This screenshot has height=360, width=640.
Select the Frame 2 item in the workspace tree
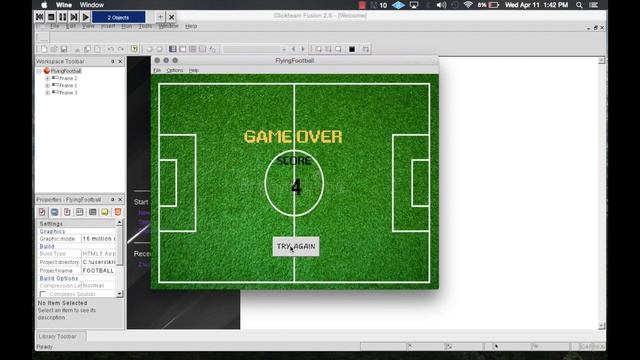(68, 78)
